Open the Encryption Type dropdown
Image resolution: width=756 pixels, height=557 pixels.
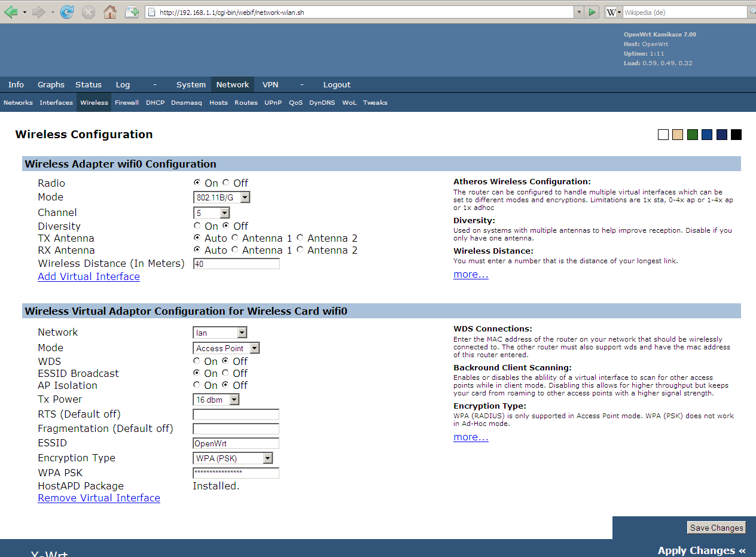(268, 458)
